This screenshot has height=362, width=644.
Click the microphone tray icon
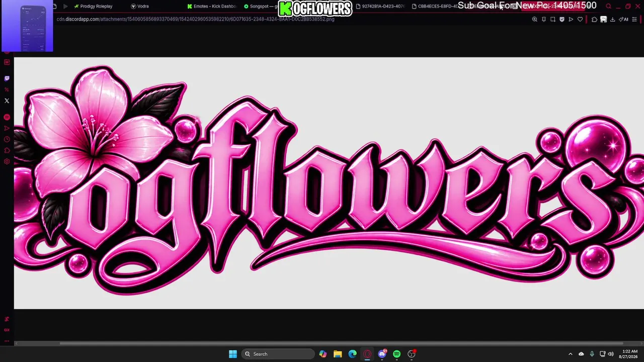pos(592,354)
